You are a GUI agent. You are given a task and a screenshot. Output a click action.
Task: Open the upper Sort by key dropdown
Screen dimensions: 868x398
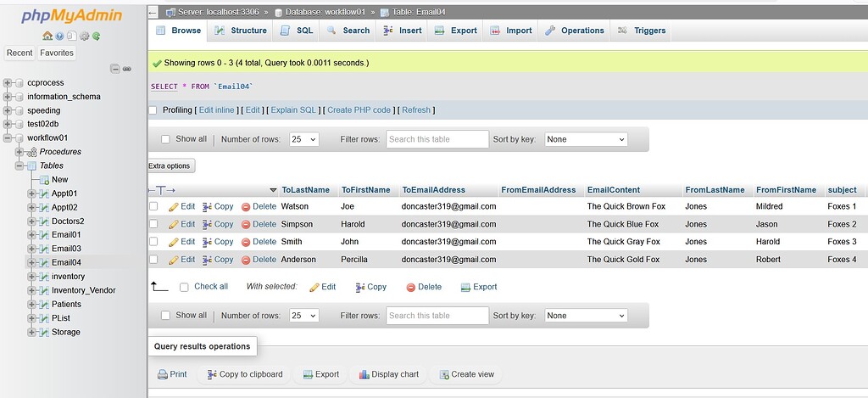click(587, 139)
